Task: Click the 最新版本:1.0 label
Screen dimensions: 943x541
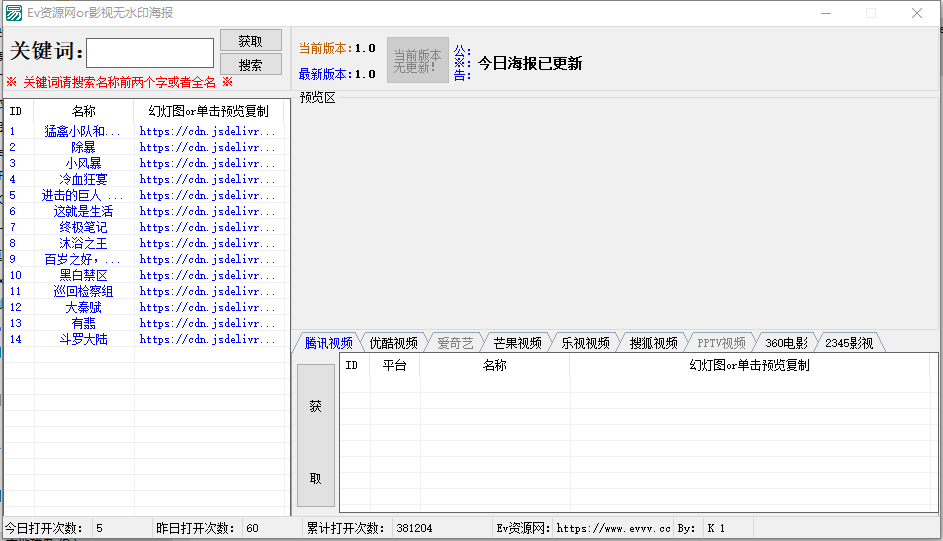Action: coord(337,74)
